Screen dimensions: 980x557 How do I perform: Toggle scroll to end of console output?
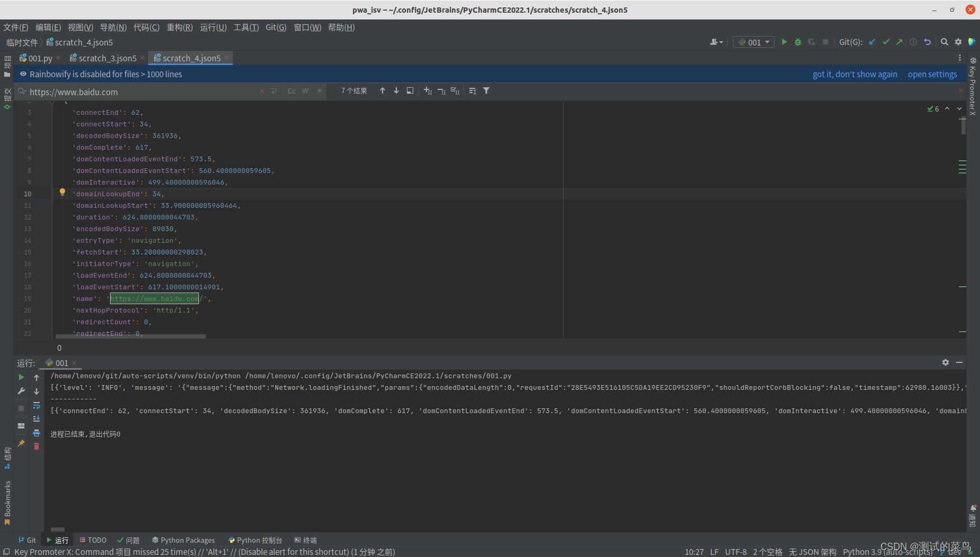point(37,419)
